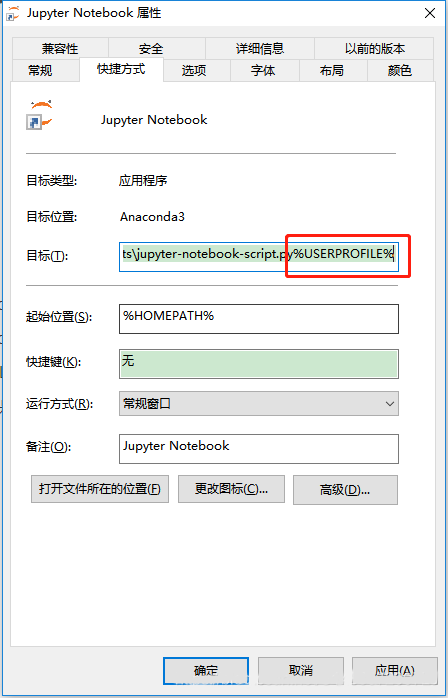The height and width of the screenshot is (698, 448).
Task: Close the properties dialog
Action: click(430, 13)
